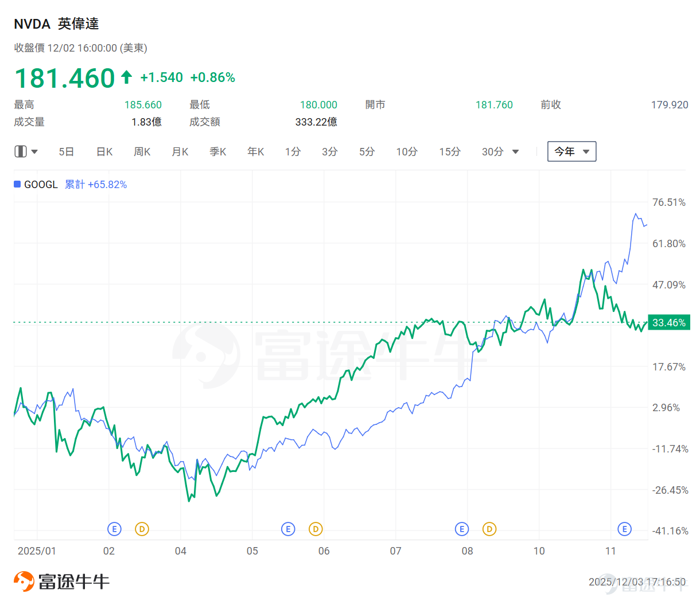Click the 2025/01 date axis label
The height and width of the screenshot is (605, 700).
(37, 551)
